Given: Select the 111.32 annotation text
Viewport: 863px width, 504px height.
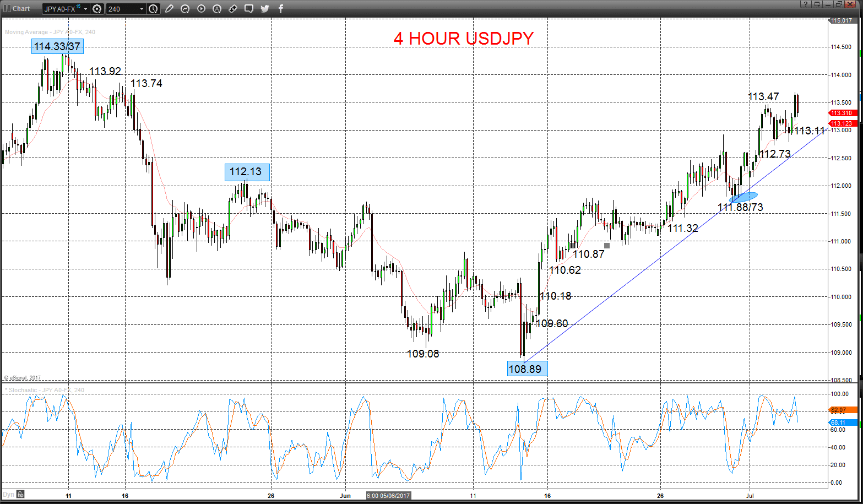Looking at the screenshot, I should pos(683,228).
